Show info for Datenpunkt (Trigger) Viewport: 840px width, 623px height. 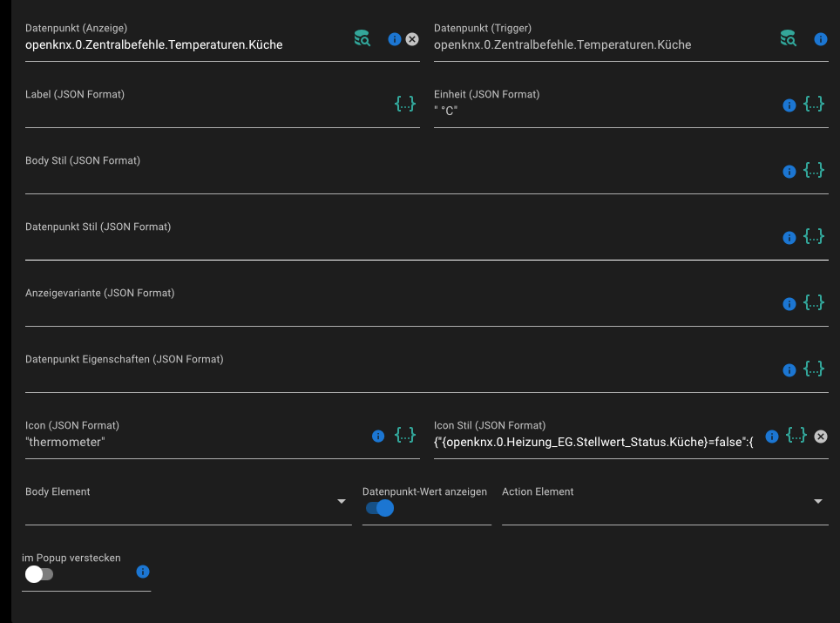[820, 39]
